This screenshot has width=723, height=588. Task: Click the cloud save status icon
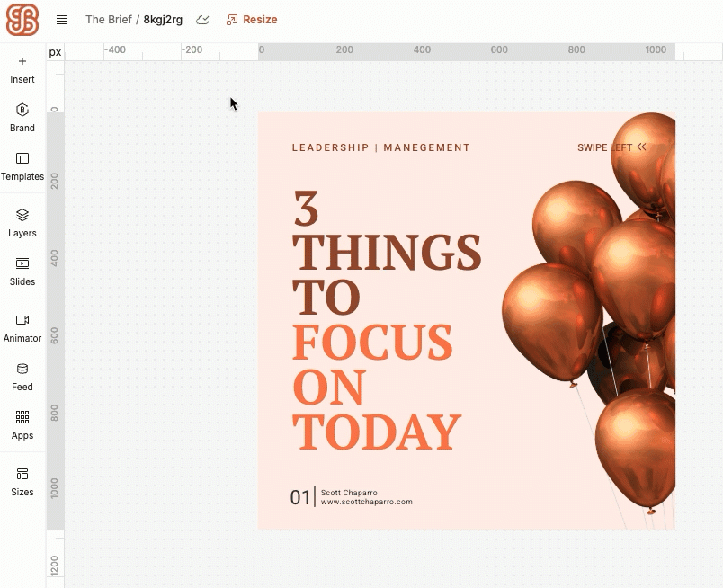pyautogui.click(x=203, y=20)
